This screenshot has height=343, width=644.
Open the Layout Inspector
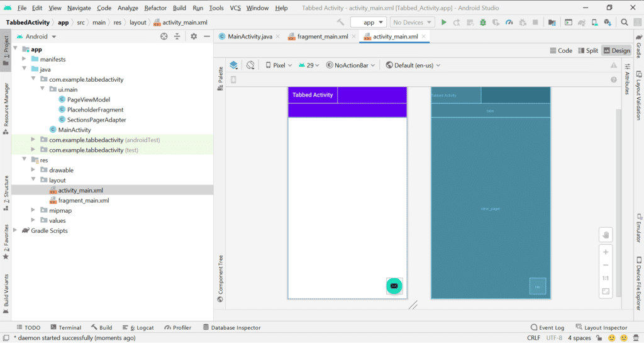[x=601, y=327]
